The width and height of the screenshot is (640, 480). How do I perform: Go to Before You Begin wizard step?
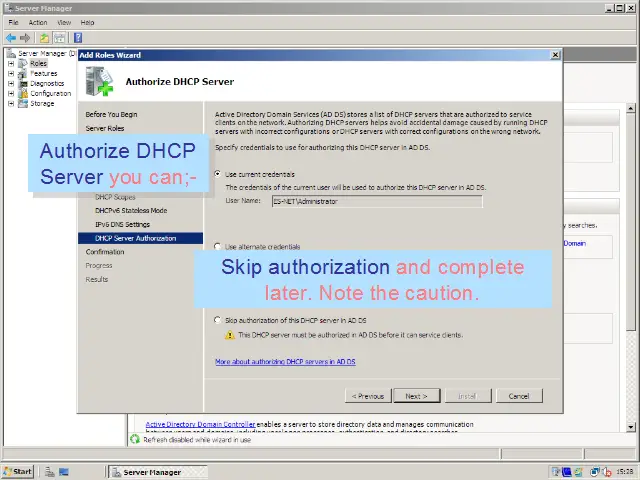(111, 114)
